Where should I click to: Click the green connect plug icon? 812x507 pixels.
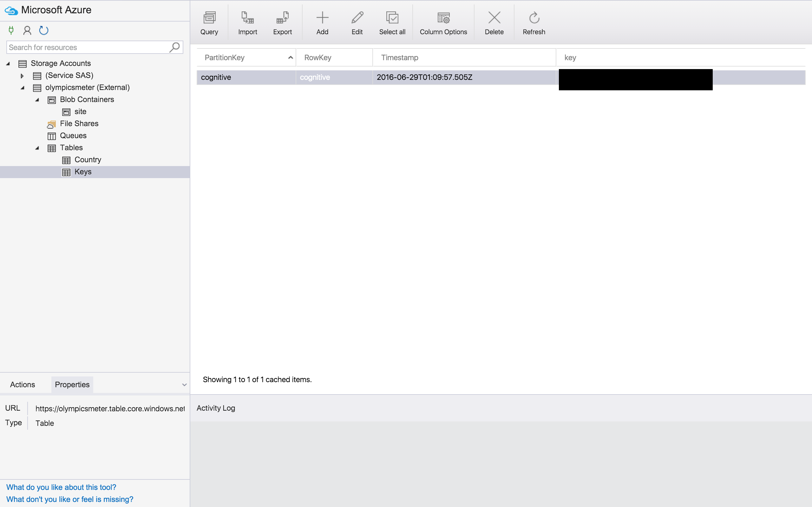tap(11, 30)
